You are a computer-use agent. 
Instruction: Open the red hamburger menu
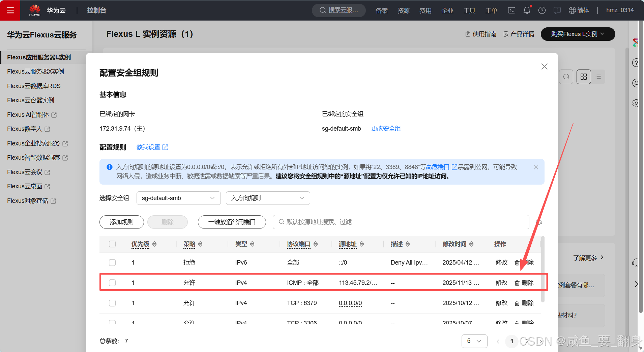pyautogui.click(x=10, y=10)
